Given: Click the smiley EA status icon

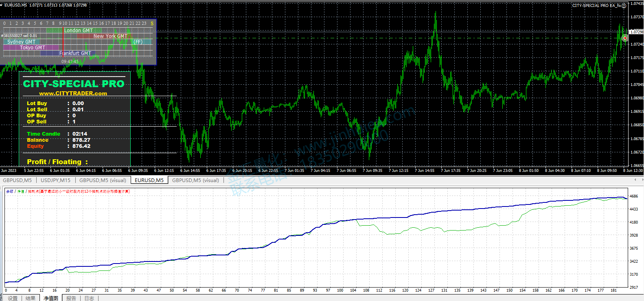Looking at the screenshot, I should 624,6.
